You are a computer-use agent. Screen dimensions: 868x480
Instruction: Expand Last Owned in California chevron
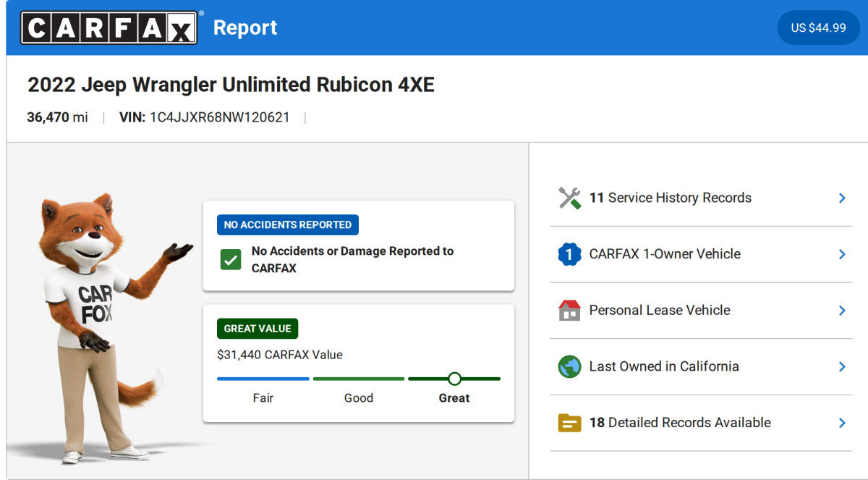tap(842, 366)
